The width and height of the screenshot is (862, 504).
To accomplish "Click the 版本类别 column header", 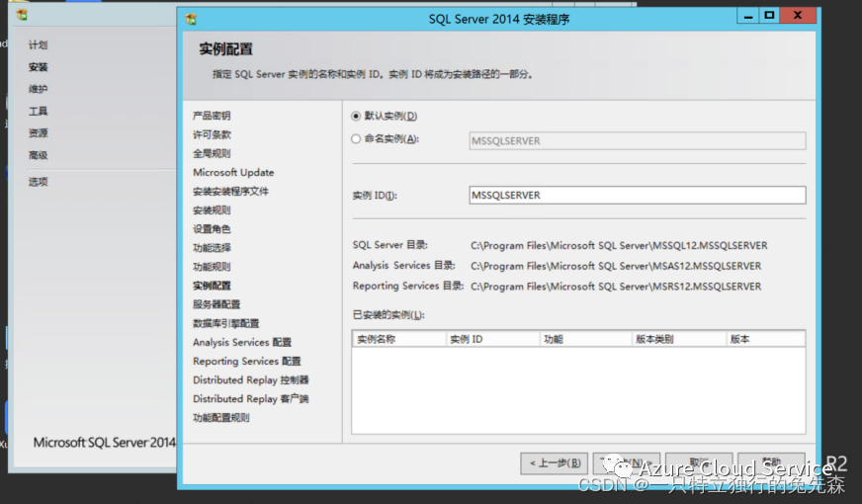I will 679,339.
